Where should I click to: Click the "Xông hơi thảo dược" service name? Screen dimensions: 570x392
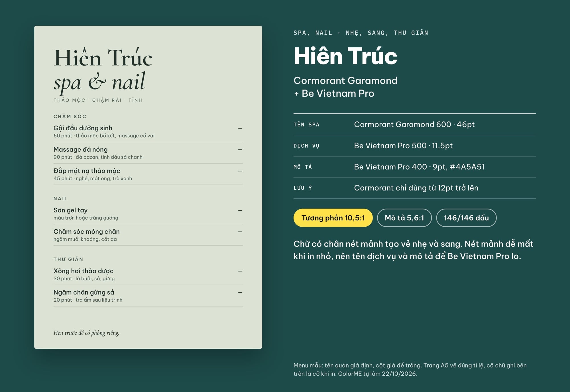(83, 271)
